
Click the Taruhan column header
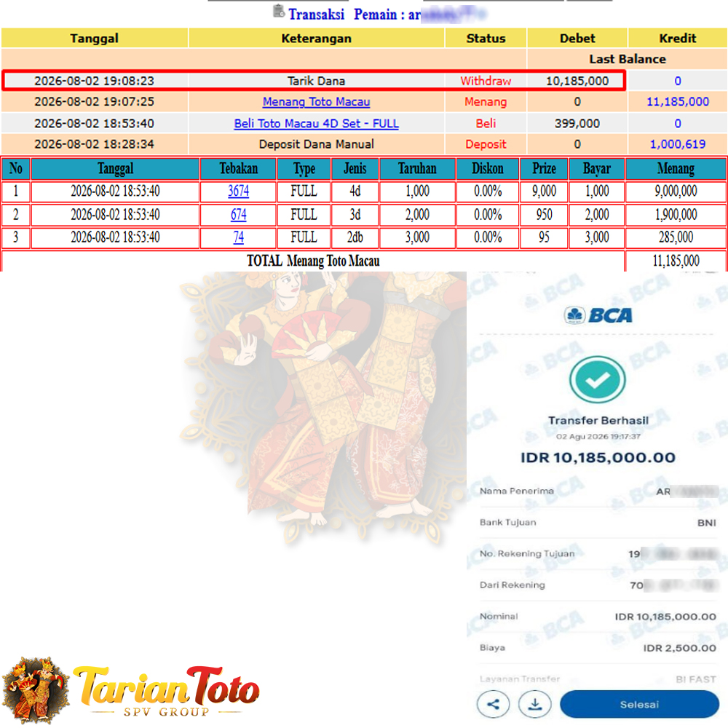417,169
